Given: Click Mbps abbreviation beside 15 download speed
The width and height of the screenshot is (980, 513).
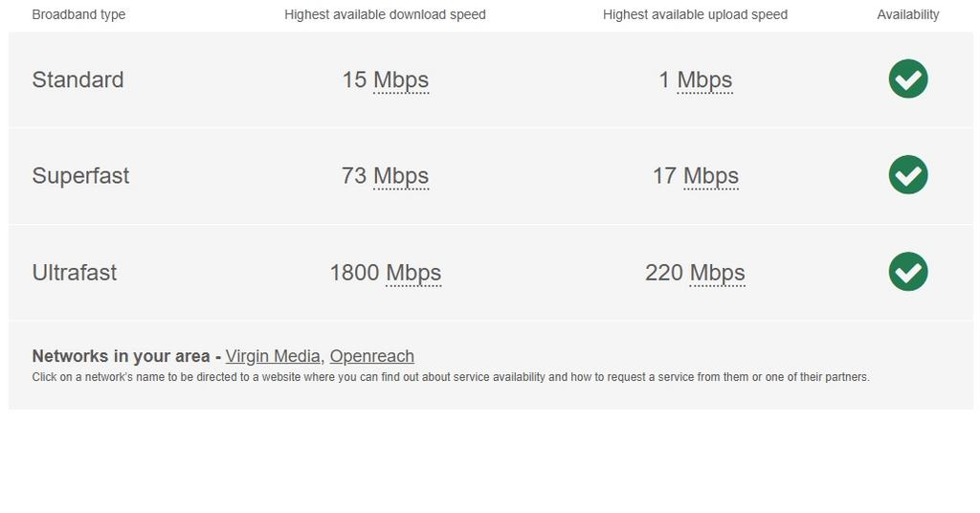Looking at the screenshot, I should [x=401, y=80].
